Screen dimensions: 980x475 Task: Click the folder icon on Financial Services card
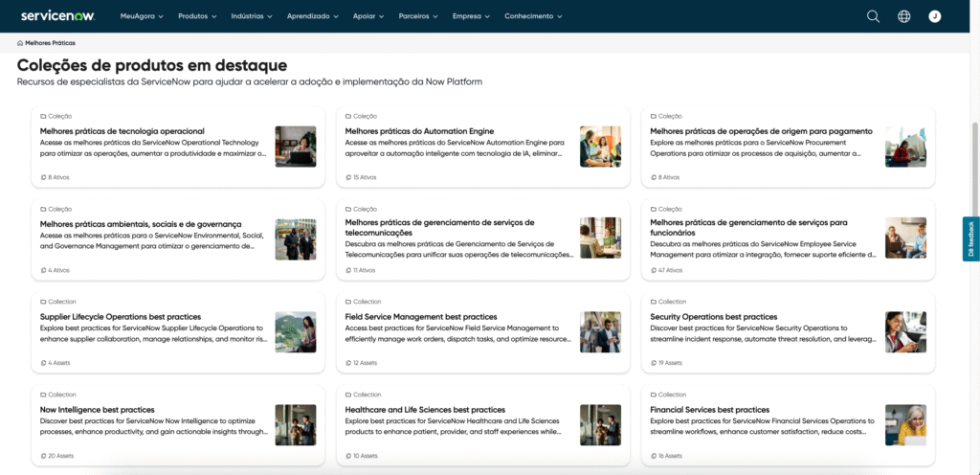[x=653, y=395]
